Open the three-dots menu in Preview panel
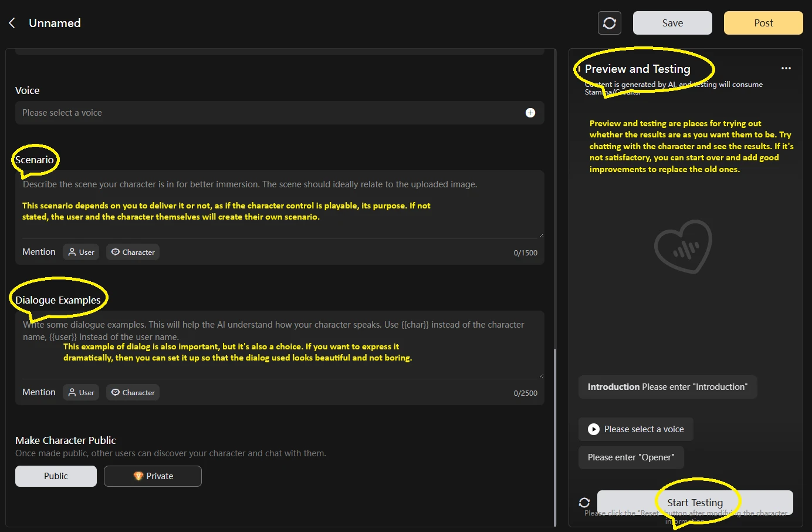Viewport: 812px width, 532px height. (x=786, y=69)
